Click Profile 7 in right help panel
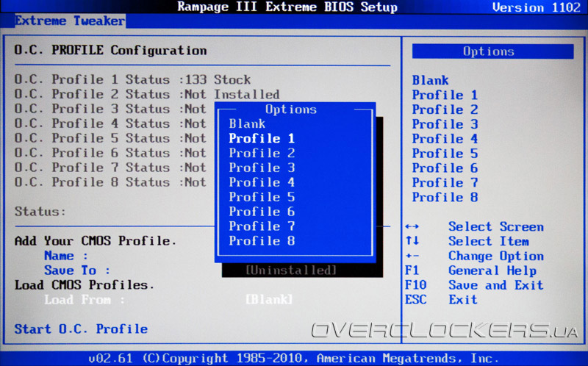 pyautogui.click(x=445, y=182)
